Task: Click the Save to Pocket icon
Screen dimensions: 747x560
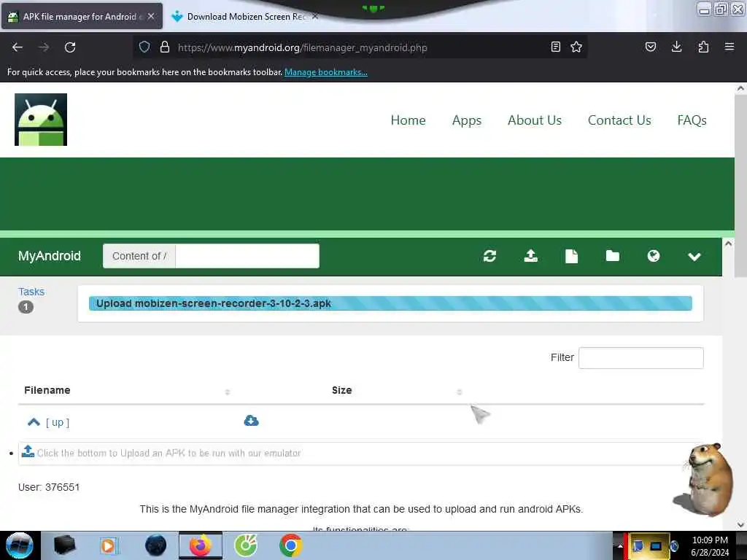Action: [x=650, y=47]
